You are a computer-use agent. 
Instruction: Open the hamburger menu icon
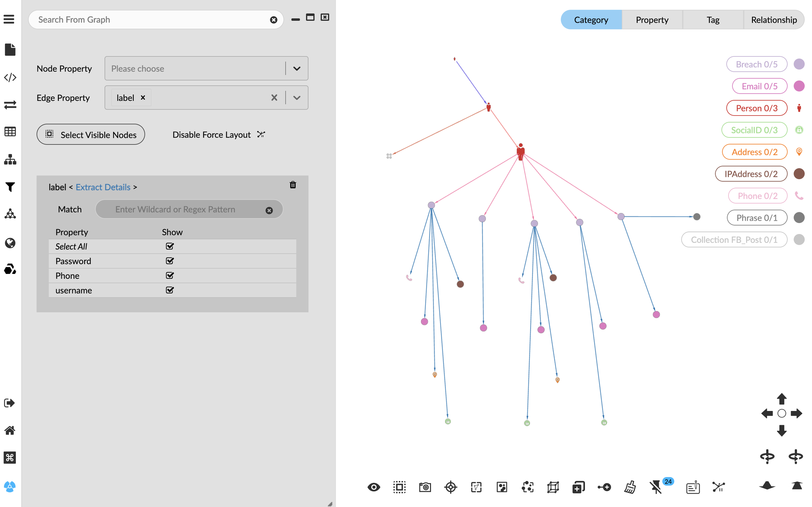9,19
